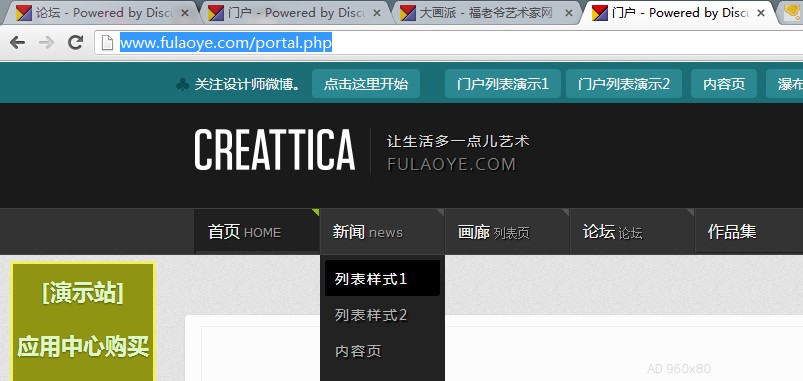Click the 点击这里开始 button
Image resolution: width=803 pixels, height=381 pixels.
point(366,84)
